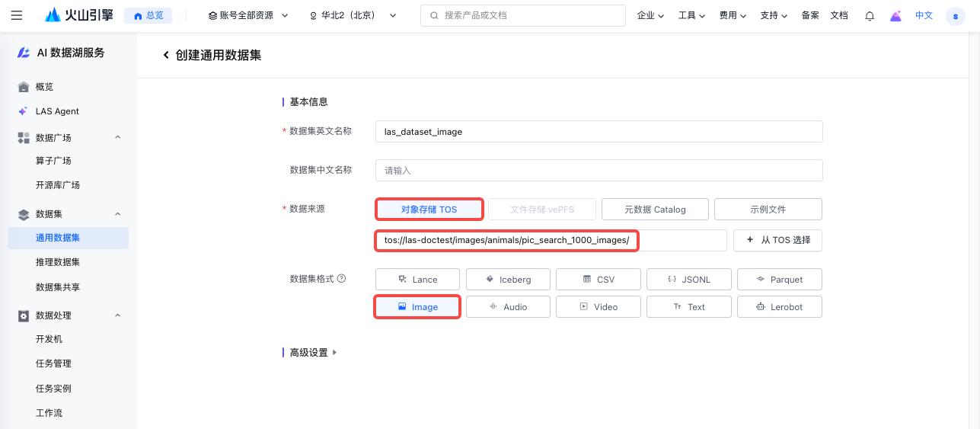Expand the 账号全部资源 dropdown
980x429 pixels.
coord(248,15)
